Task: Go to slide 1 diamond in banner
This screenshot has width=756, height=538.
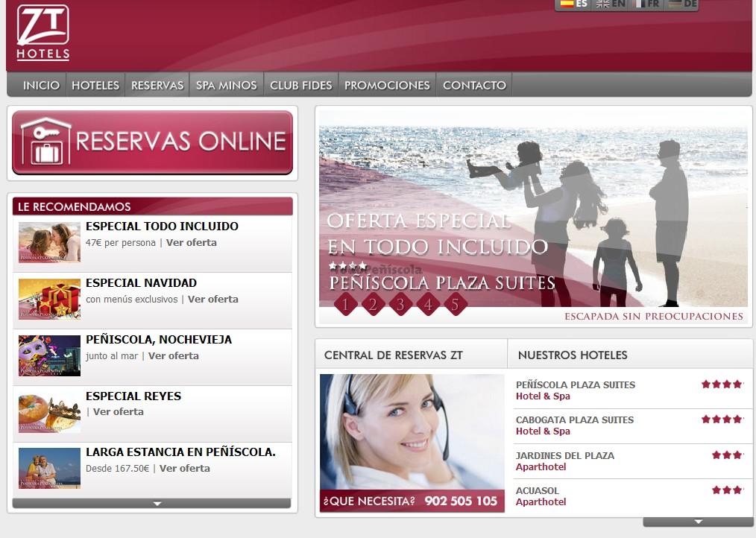Action: 345,304
